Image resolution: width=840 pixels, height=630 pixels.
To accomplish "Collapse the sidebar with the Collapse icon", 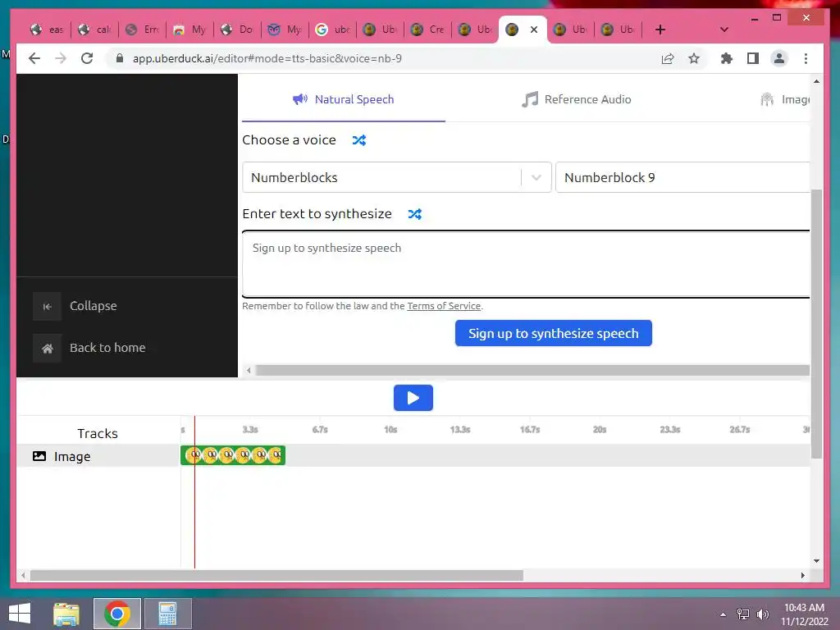I will pyautogui.click(x=47, y=307).
